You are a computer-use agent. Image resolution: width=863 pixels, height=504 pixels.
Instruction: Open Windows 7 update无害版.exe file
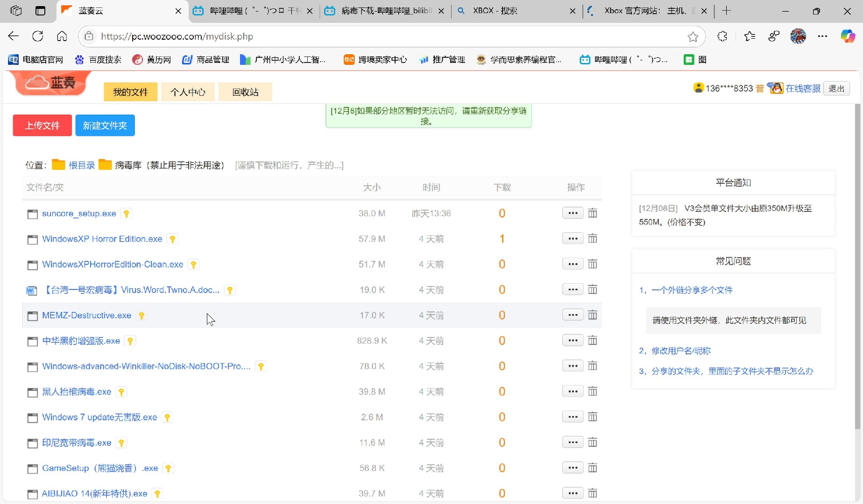[x=99, y=417]
